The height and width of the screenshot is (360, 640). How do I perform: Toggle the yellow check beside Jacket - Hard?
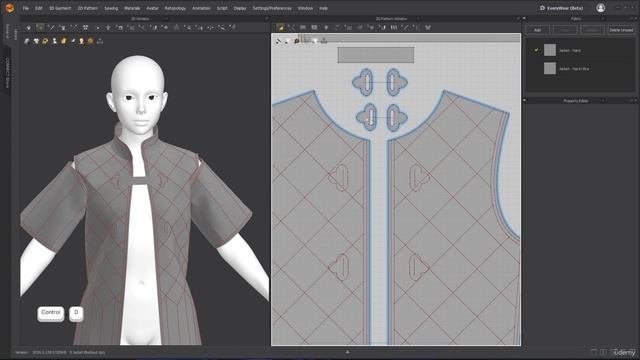[x=536, y=50]
